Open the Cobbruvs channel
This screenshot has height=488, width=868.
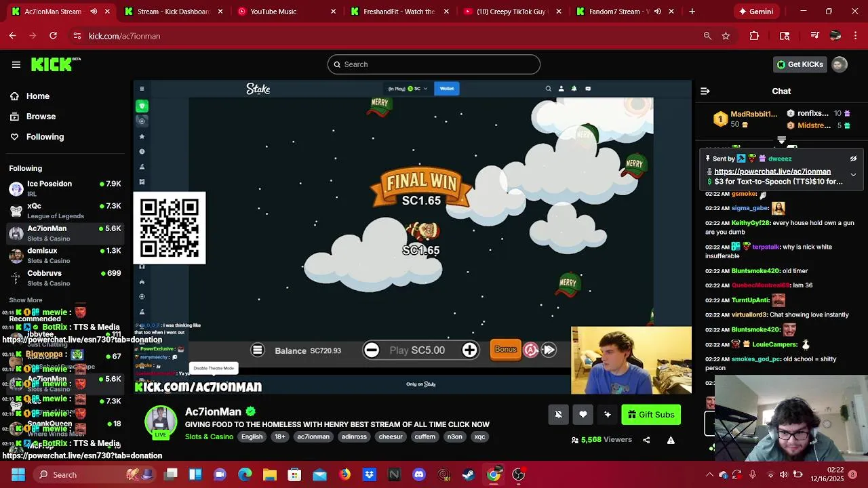(64, 278)
